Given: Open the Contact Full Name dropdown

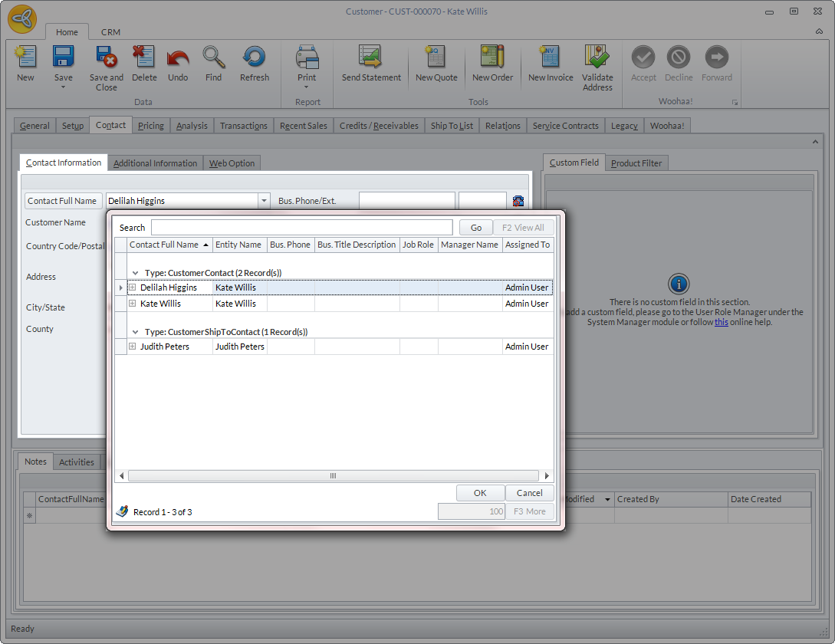Looking at the screenshot, I should coord(264,201).
